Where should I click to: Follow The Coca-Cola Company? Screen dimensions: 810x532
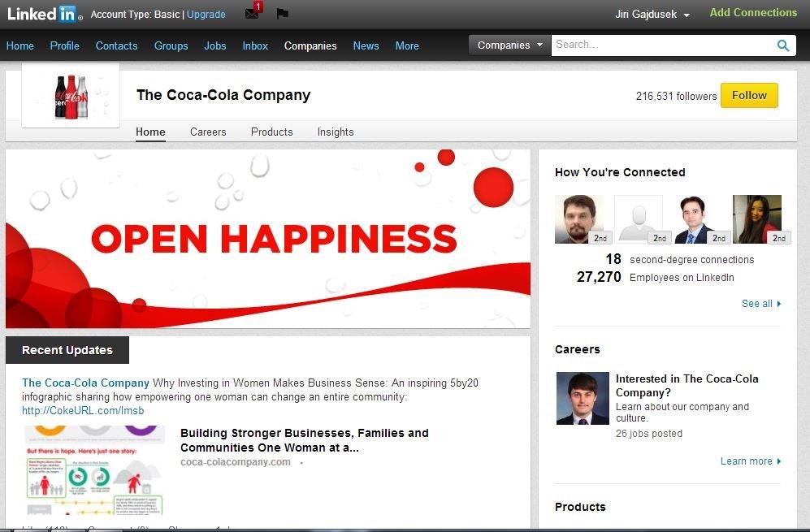[x=749, y=96]
